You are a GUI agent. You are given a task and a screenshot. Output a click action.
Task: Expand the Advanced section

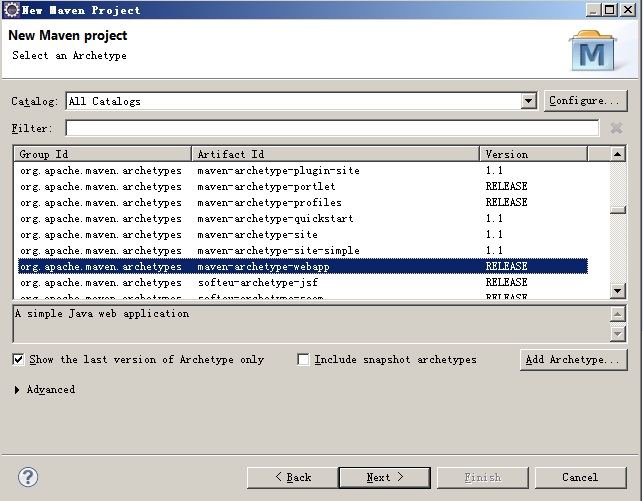pyautogui.click(x=17, y=389)
